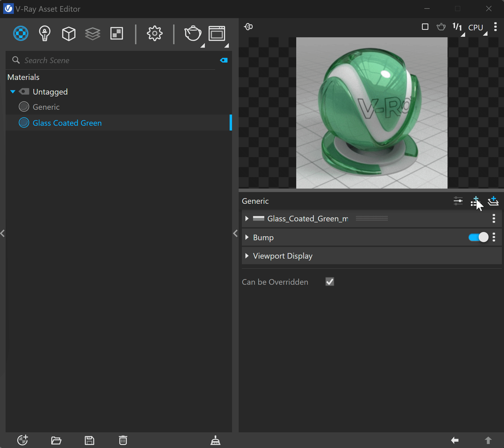The width and height of the screenshot is (504, 448).
Task: Open Glass_Coated_Green_m layer three-dot menu
Action: [x=494, y=218]
